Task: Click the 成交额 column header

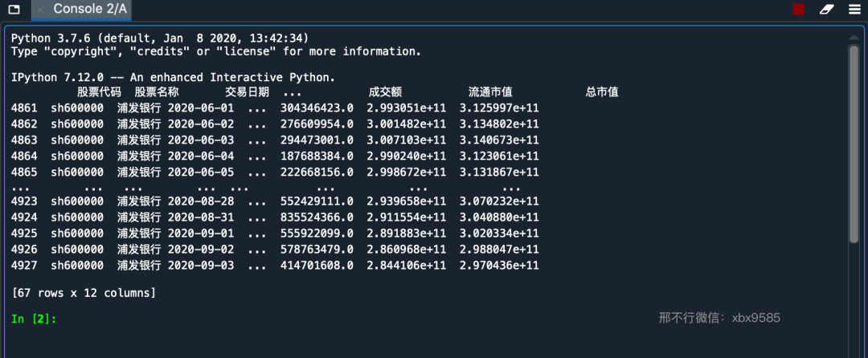Action: coord(385,92)
